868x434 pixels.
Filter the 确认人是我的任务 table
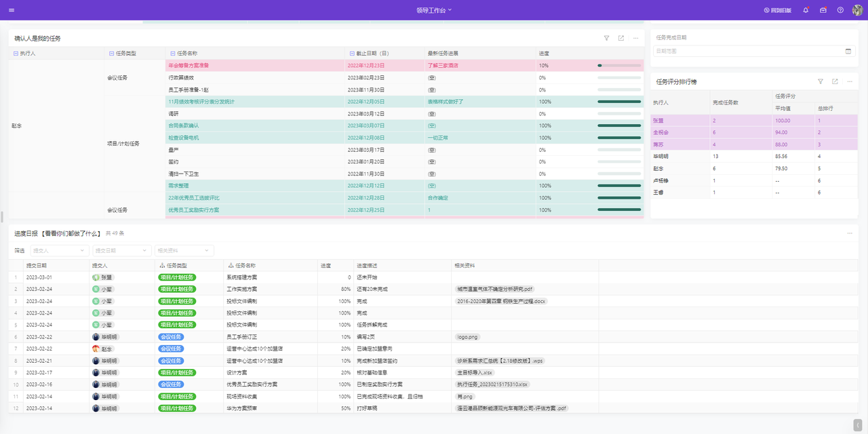606,39
